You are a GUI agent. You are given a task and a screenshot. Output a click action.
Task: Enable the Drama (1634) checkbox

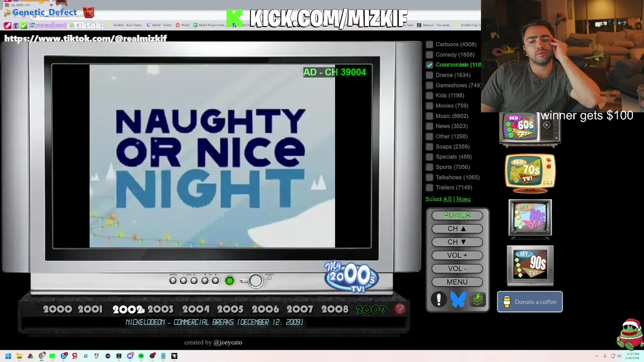(x=429, y=75)
